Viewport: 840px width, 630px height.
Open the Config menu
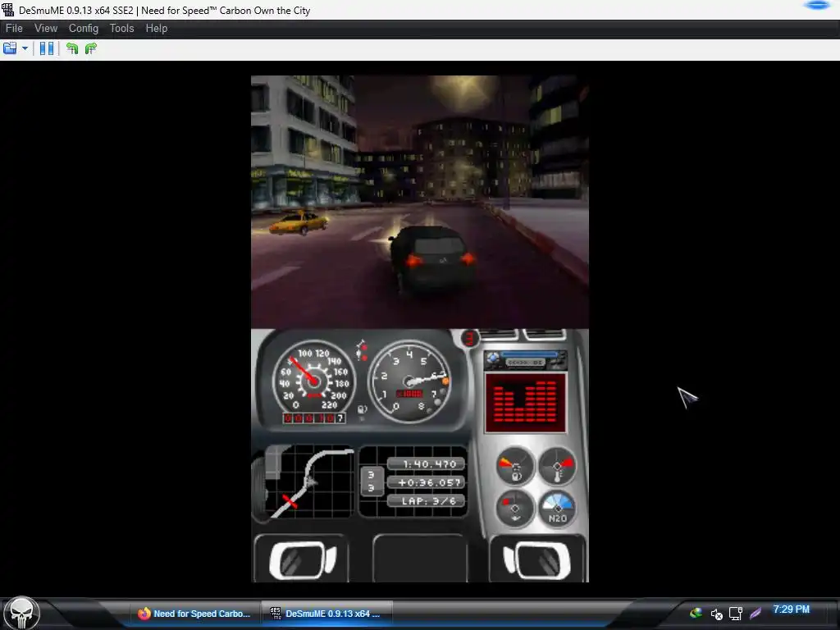84,29
